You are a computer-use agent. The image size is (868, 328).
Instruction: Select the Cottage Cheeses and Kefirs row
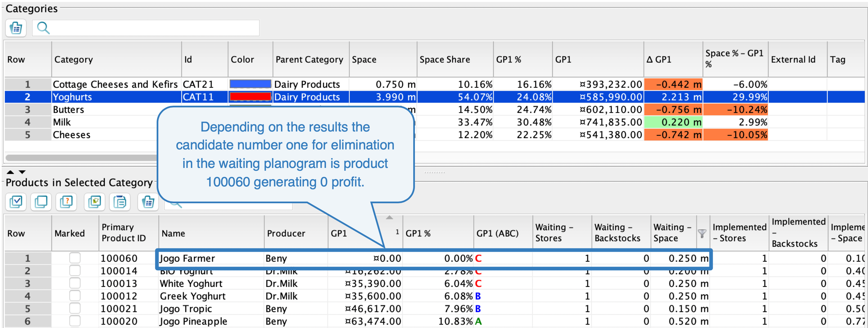(435, 84)
